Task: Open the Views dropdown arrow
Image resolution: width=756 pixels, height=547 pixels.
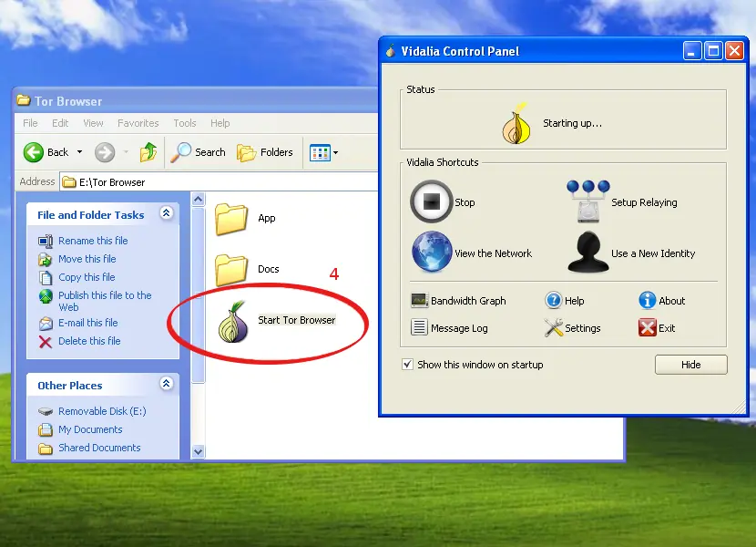Action: tap(335, 153)
